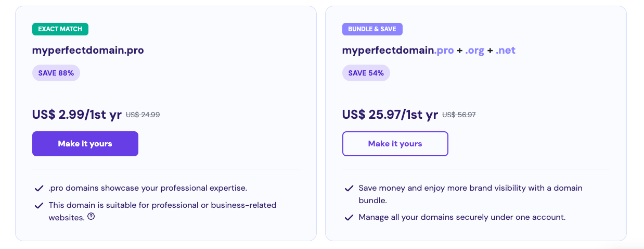Select the myperfectdomain.pro heading in the exact match card

click(88, 51)
